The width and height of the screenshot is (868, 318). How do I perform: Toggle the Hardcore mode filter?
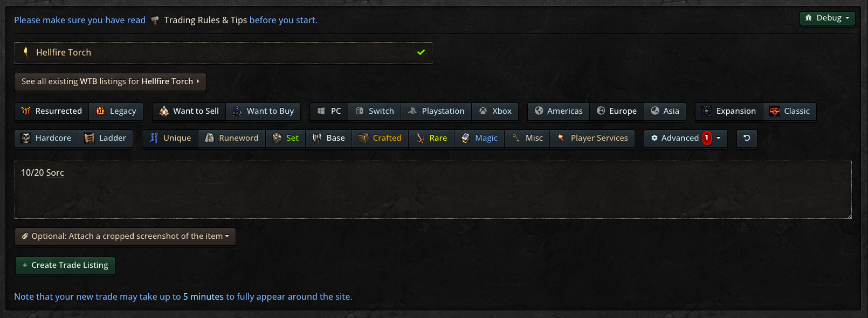point(46,138)
